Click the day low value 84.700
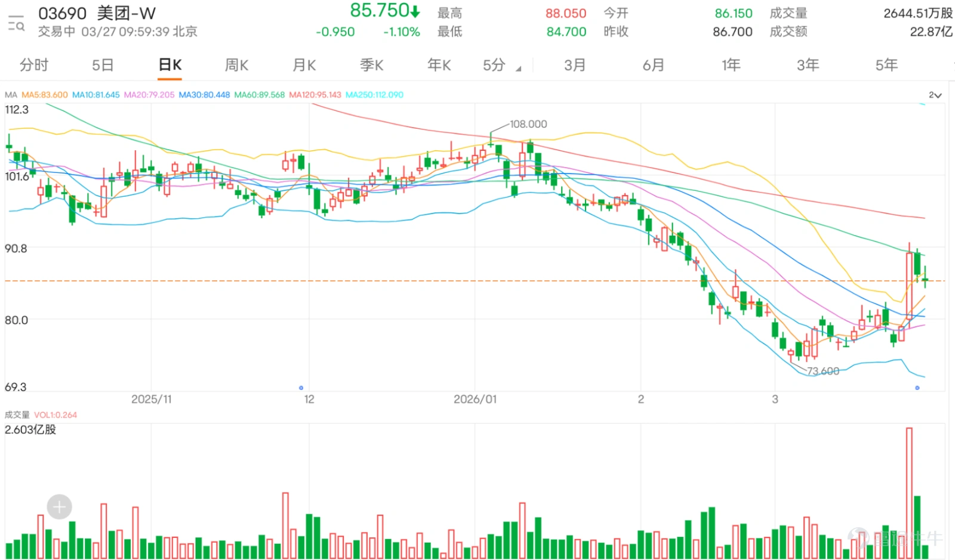 click(x=566, y=32)
